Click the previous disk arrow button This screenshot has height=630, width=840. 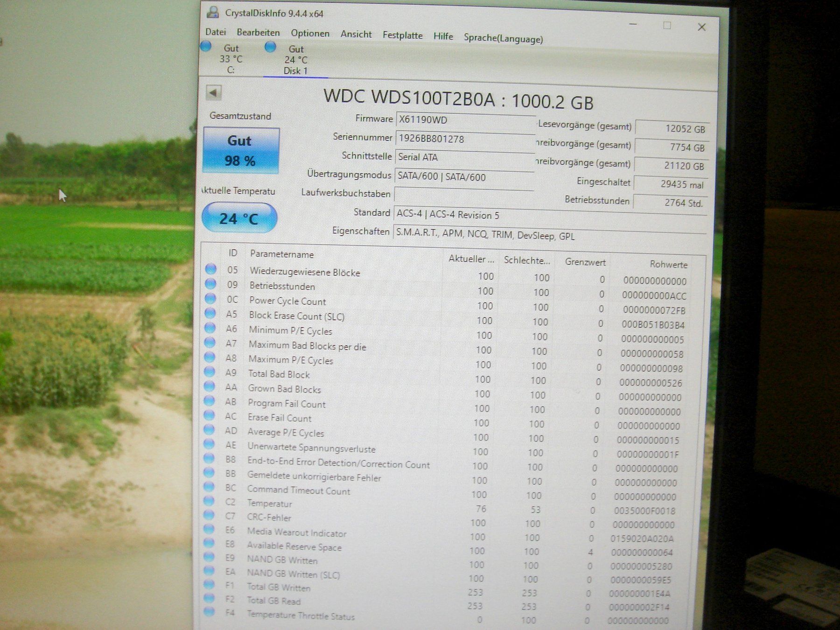pyautogui.click(x=214, y=92)
